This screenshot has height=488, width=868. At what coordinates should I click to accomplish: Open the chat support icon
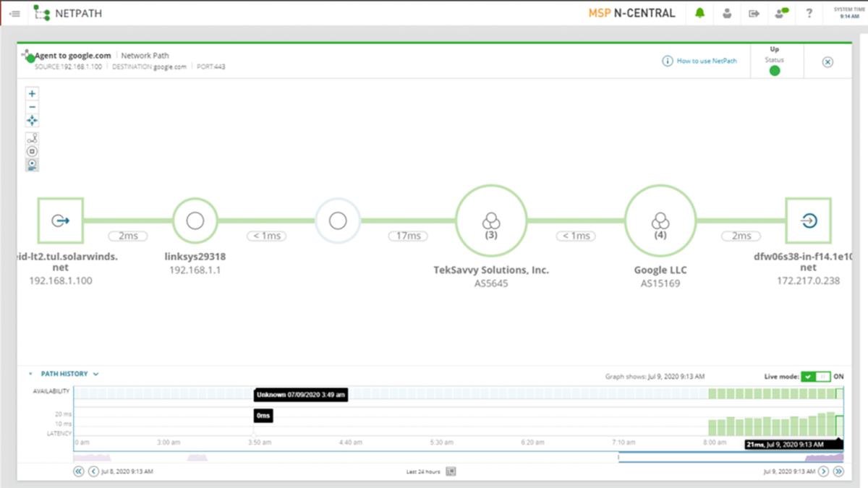click(781, 13)
